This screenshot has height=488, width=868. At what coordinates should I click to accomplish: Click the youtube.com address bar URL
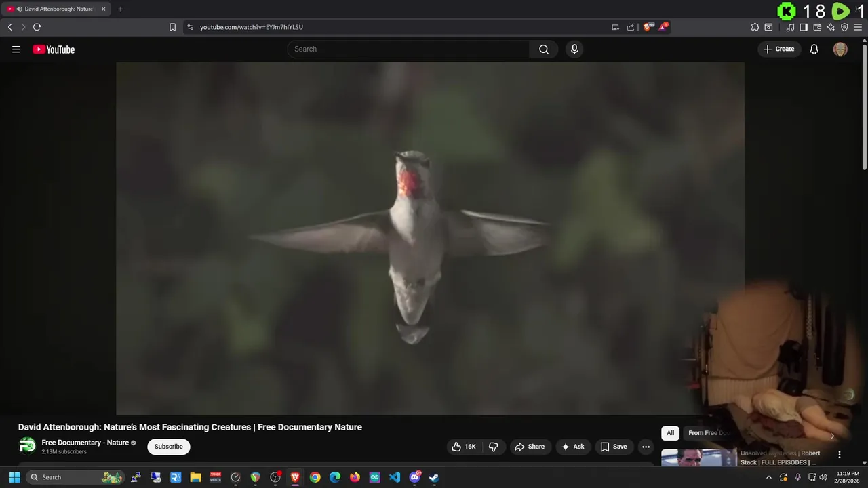pos(252,27)
